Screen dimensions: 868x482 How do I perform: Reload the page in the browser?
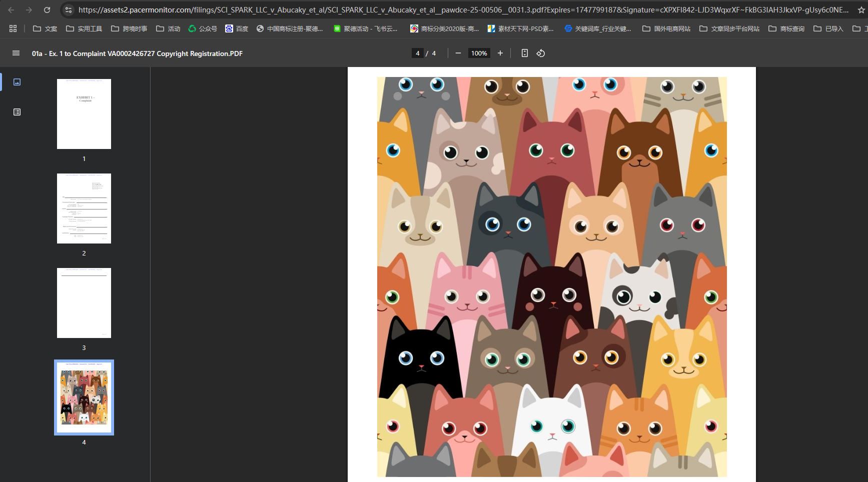[x=47, y=10]
